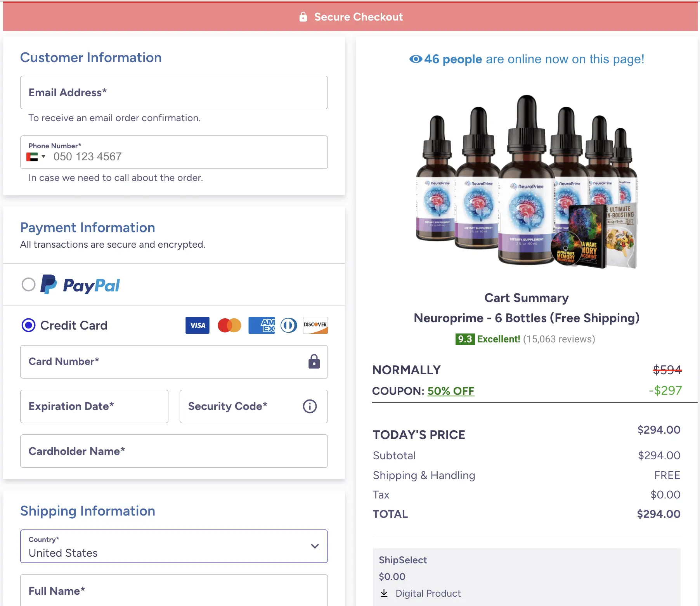Screen dimensions: 700x606
Task: Click the TOTAL $294.00 amount
Action: pyautogui.click(x=658, y=514)
